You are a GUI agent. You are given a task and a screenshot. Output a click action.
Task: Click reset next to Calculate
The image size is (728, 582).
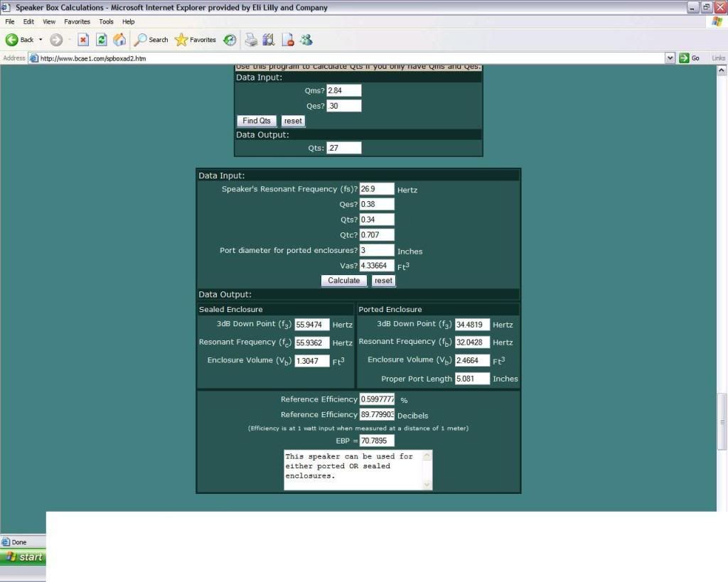(383, 281)
